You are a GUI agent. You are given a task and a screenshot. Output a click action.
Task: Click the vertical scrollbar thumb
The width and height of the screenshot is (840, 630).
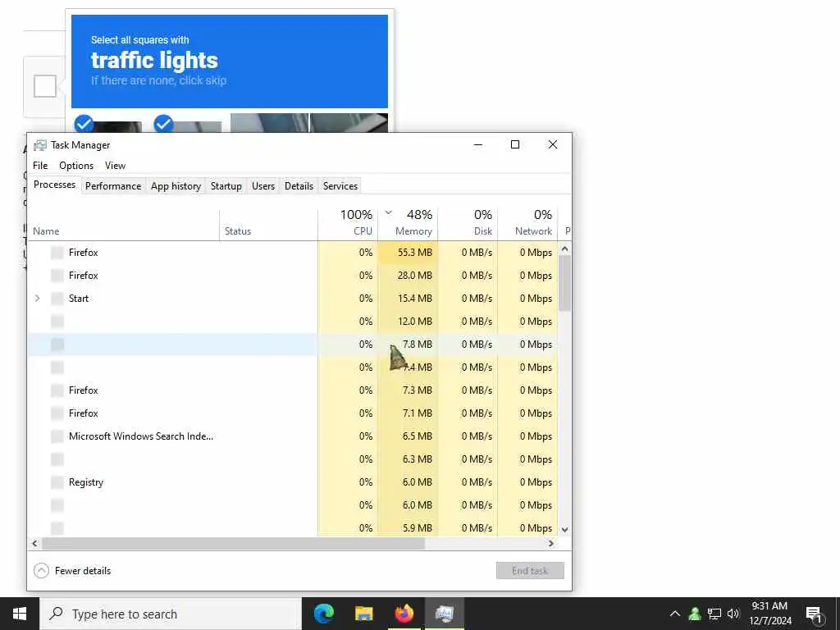(x=564, y=283)
